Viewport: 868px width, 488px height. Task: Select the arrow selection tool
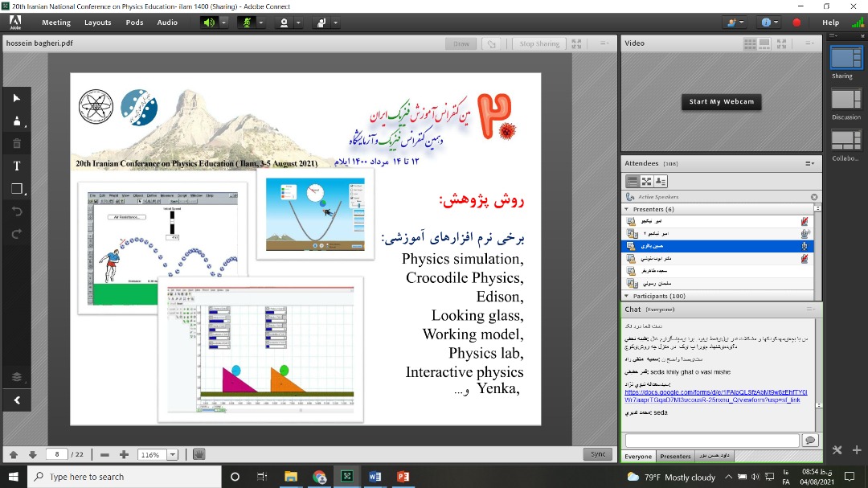17,98
